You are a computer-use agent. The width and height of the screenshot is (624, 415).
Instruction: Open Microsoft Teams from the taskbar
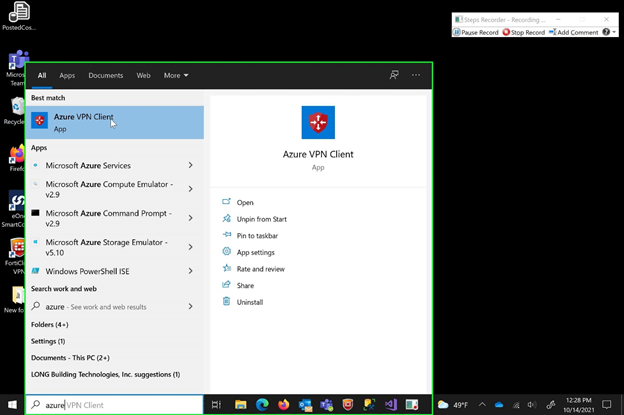click(327, 405)
